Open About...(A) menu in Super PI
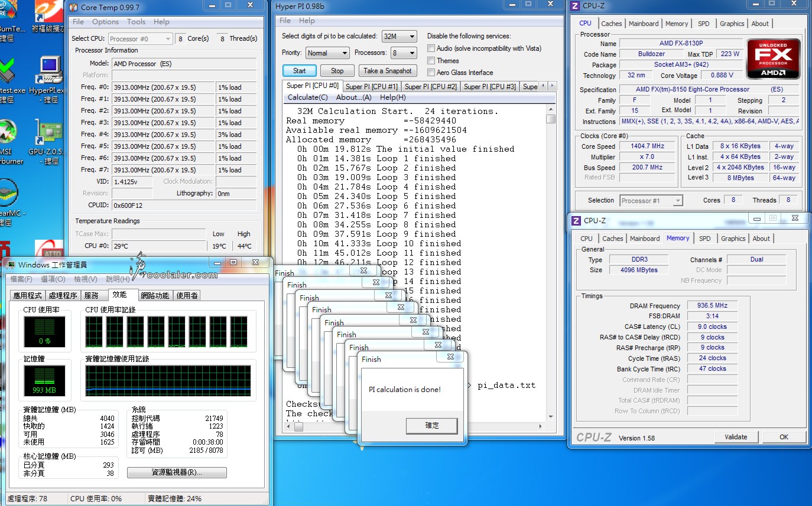The height and width of the screenshot is (506, 812). click(353, 97)
